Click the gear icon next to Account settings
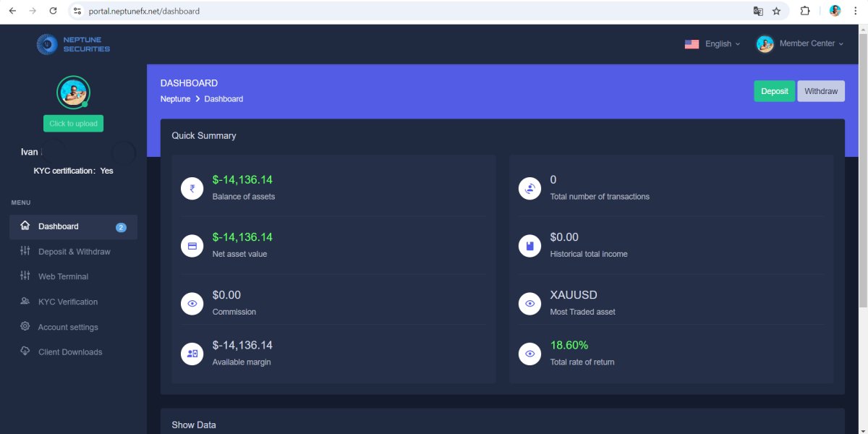This screenshot has height=434, width=868. pos(25,326)
